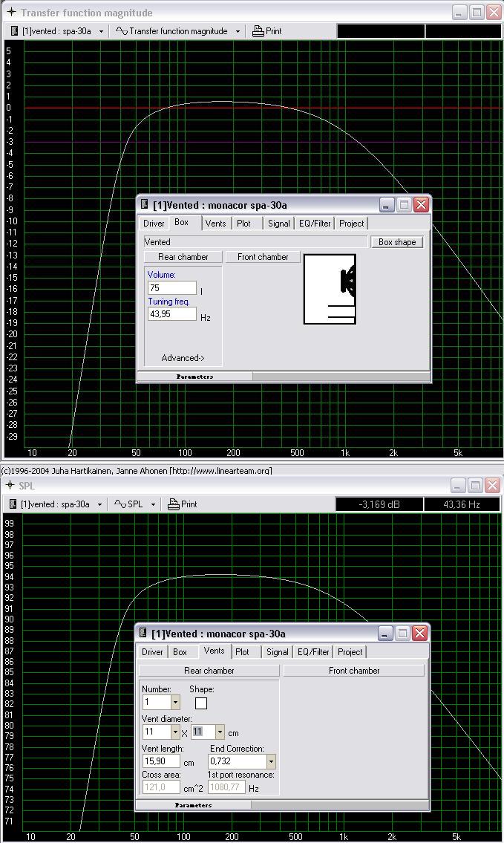Image resolution: width=504 pixels, height=843 pixels.
Task: Switch to Box tab in lower dialog
Action: click(x=180, y=651)
